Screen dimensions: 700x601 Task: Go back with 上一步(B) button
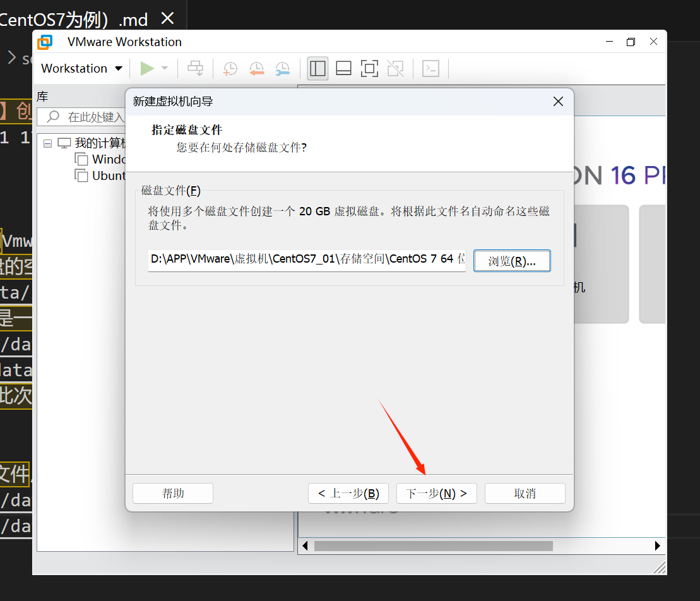tap(348, 494)
